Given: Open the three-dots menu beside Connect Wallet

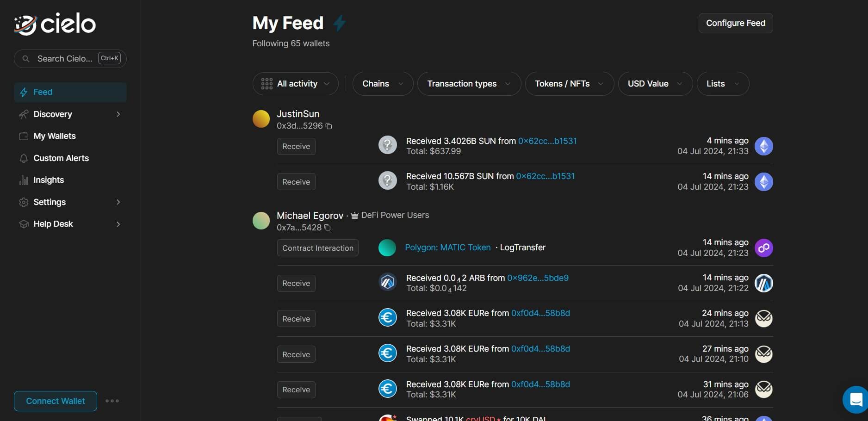Looking at the screenshot, I should (112, 401).
